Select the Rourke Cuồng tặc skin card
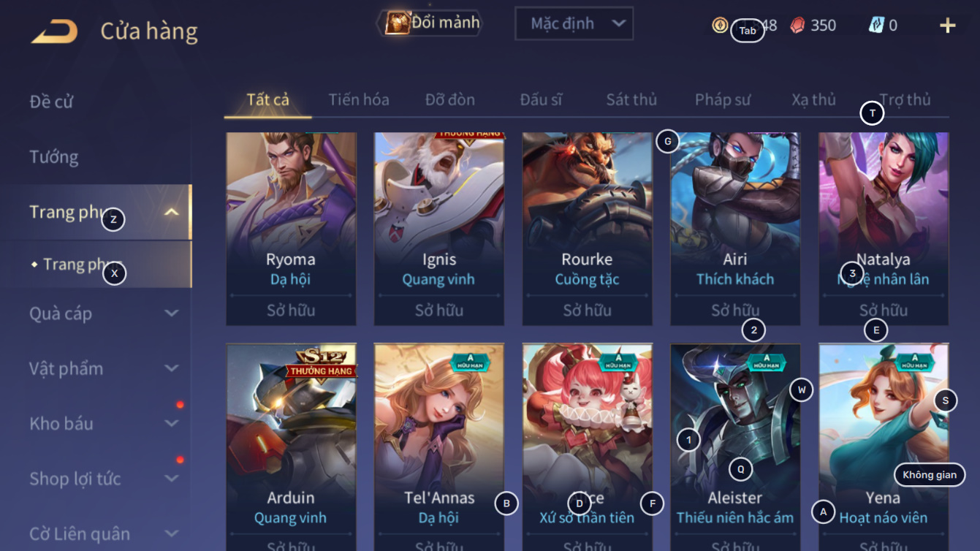Image resolution: width=980 pixels, height=551 pixels. click(x=588, y=229)
